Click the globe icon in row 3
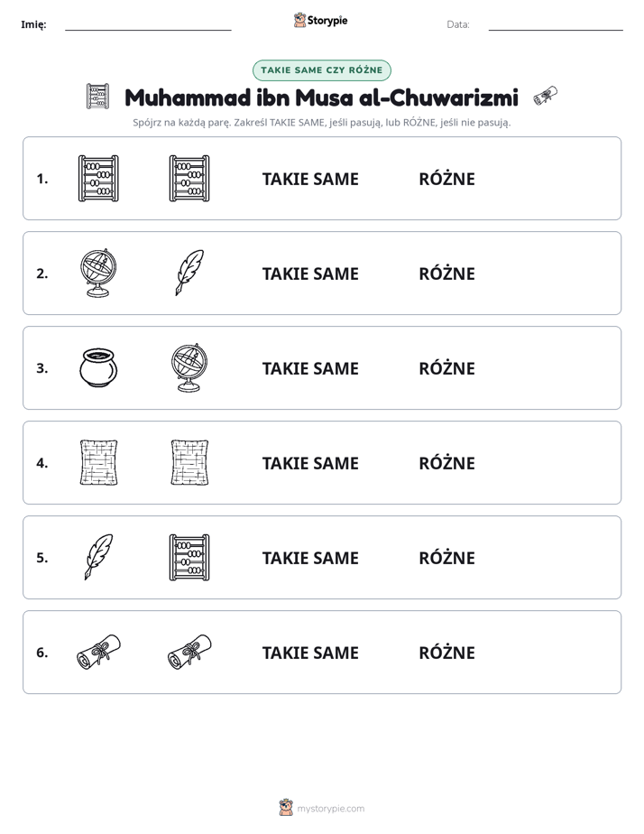Image resolution: width=644 pixels, height=834 pixels. coord(189,367)
